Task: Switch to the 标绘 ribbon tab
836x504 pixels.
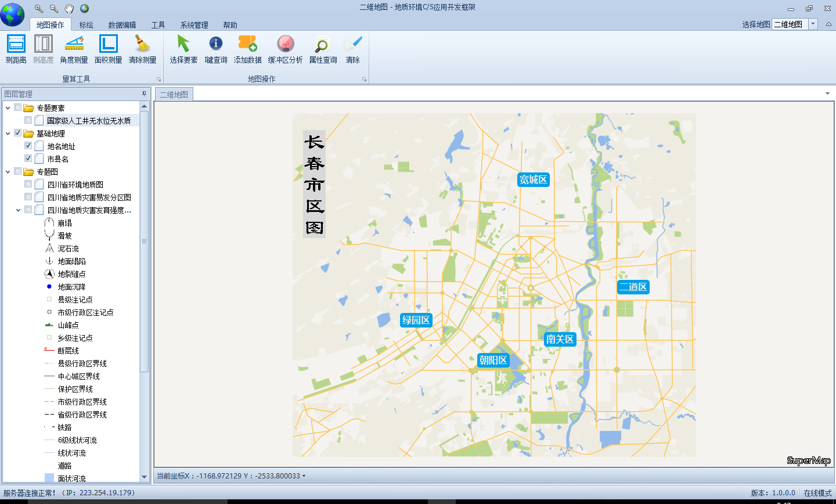Action: [x=87, y=25]
